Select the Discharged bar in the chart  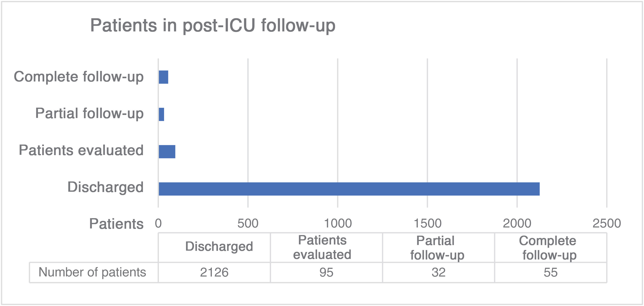349,189
